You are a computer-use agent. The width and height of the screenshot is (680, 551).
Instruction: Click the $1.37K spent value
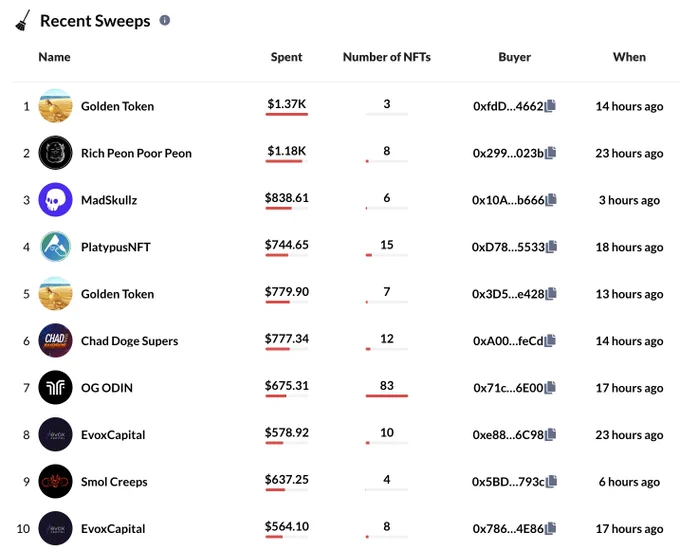click(287, 104)
